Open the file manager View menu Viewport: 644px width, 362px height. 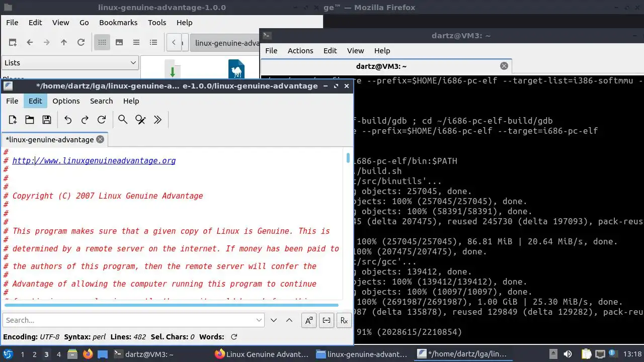click(x=60, y=23)
